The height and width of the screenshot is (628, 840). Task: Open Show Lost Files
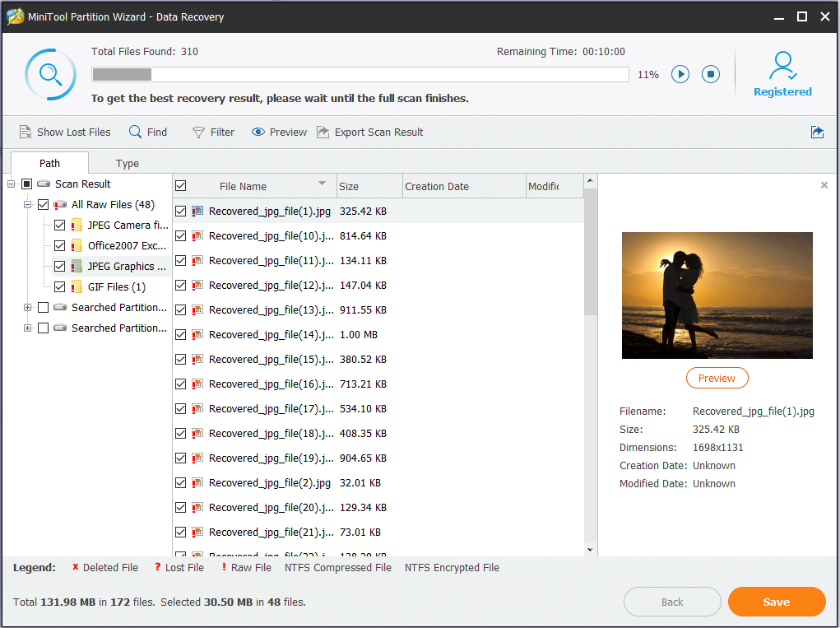pyautogui.click(x=65, y=132)
